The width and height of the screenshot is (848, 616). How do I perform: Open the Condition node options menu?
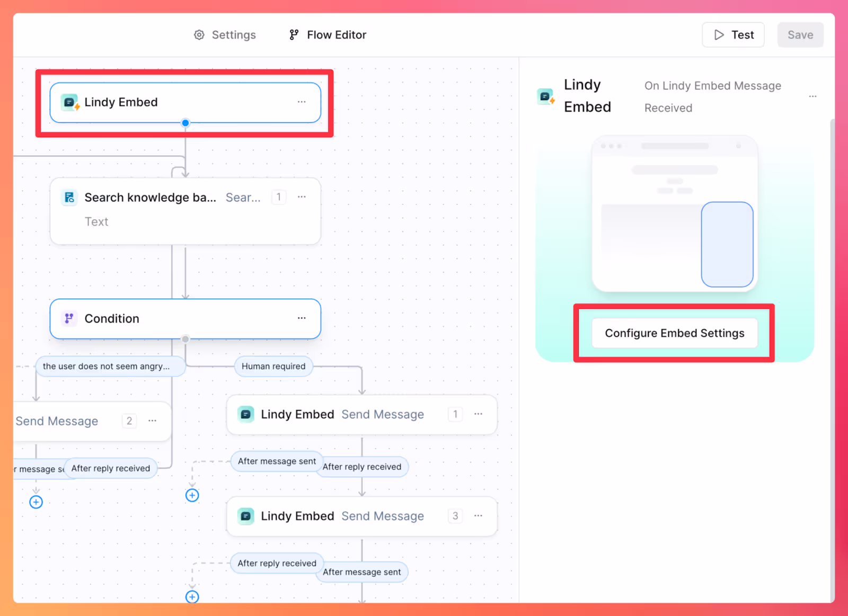pos(302,318)
